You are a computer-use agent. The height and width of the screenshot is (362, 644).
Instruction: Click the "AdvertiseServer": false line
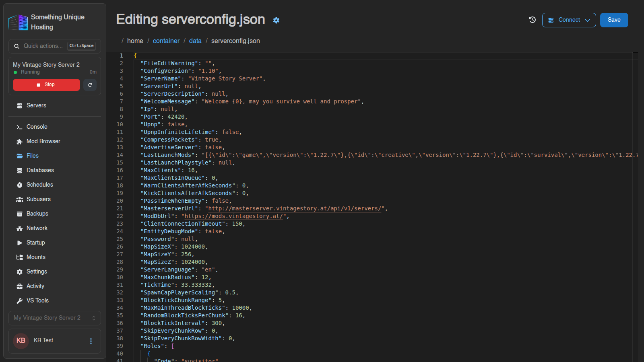pyautogui.click(x=183, y=147)
